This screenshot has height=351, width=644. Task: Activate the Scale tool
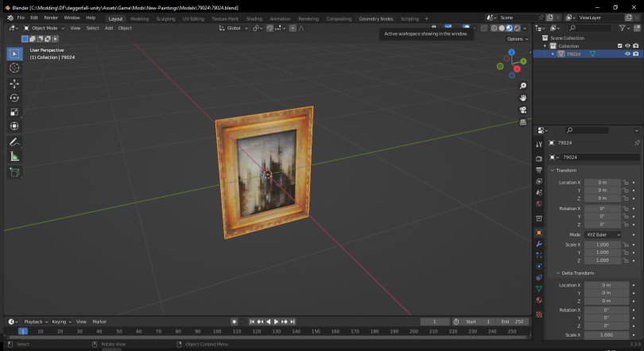point(14,111)
